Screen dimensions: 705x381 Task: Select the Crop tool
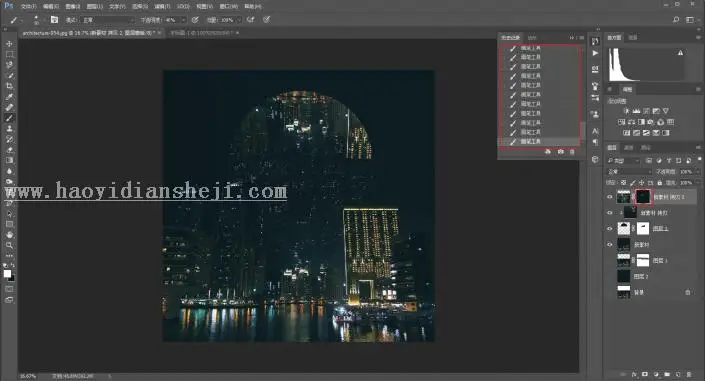pos(9,86)
